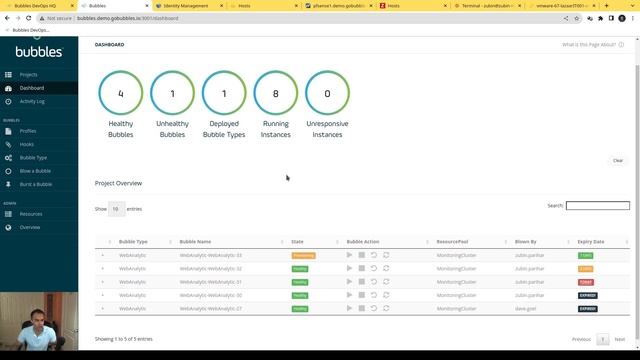This screenshot has height=360, width=640.
Task: Click the undo arrow icon in the WebAnalytic-27 row
Action: (374, 309)
